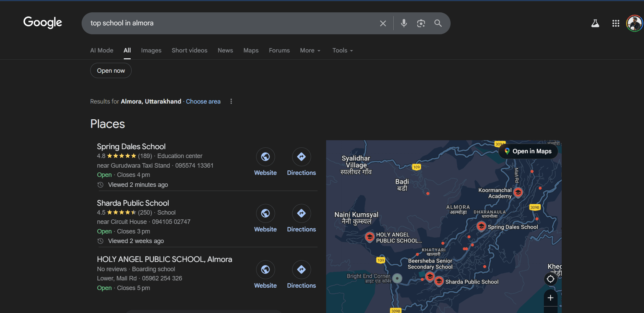
Task: Open Google Lens image search
Action: coord(421,23)
